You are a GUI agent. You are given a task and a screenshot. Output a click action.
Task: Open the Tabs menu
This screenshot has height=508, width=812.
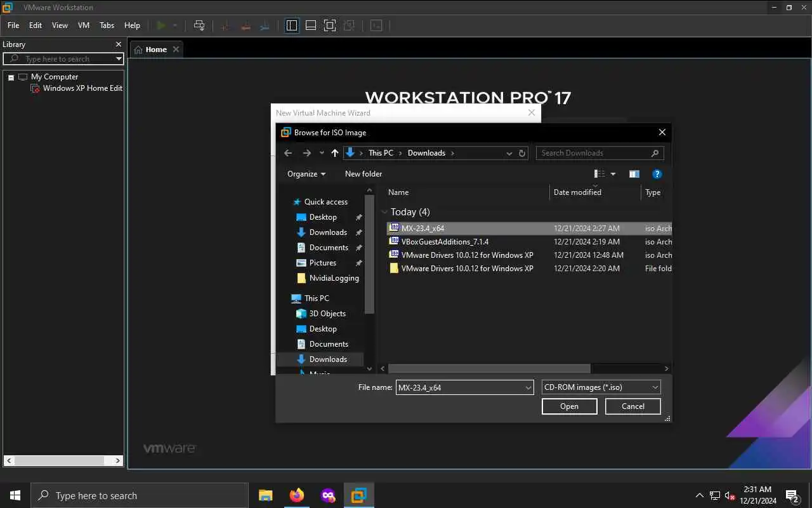(107, 25)
